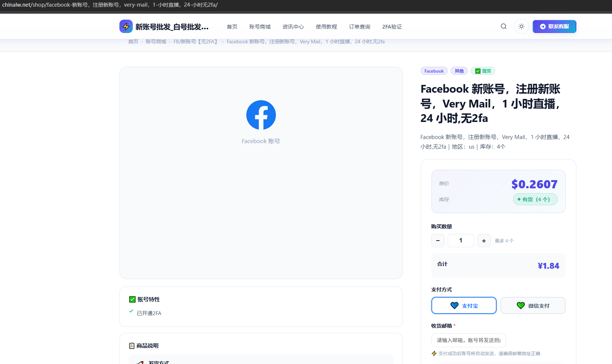Click the 商品说明 clipboard icon
The height and width of the screenshot is (364, 612).
(x=132, y=345)
